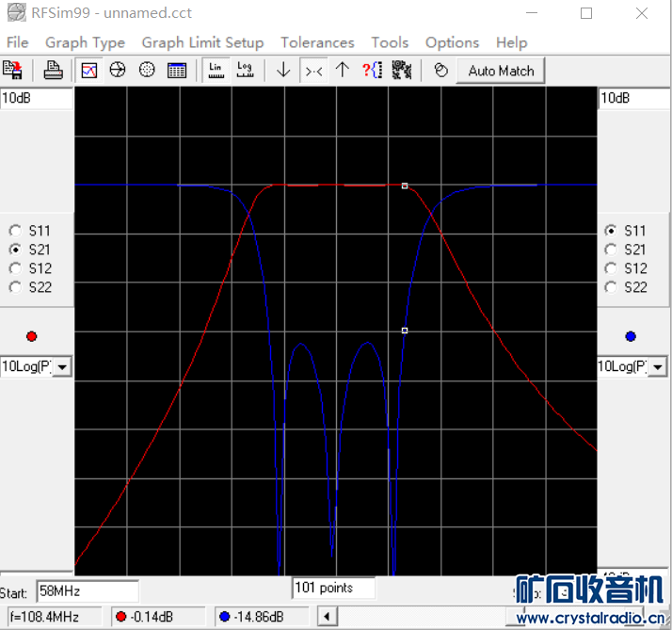Viewport: 672px width, 630px height.
Task: Click the red trace color indicator
Action: (32, 336)
